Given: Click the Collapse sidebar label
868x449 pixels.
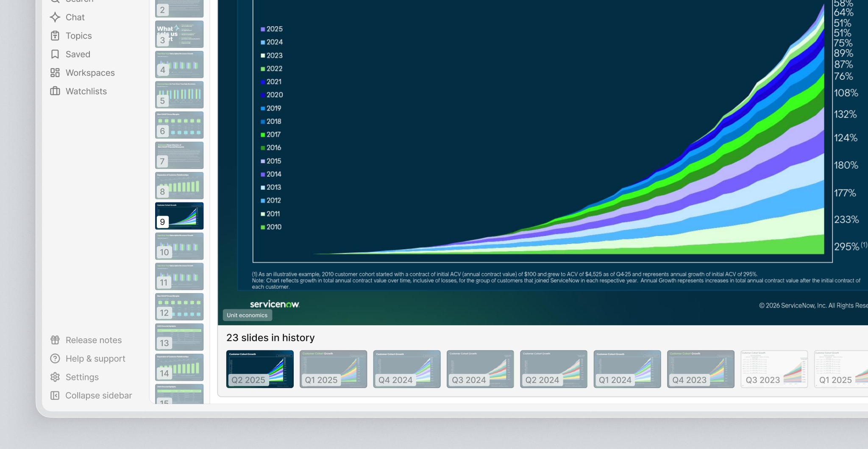Looking at the screenshot, I should 99,395.
